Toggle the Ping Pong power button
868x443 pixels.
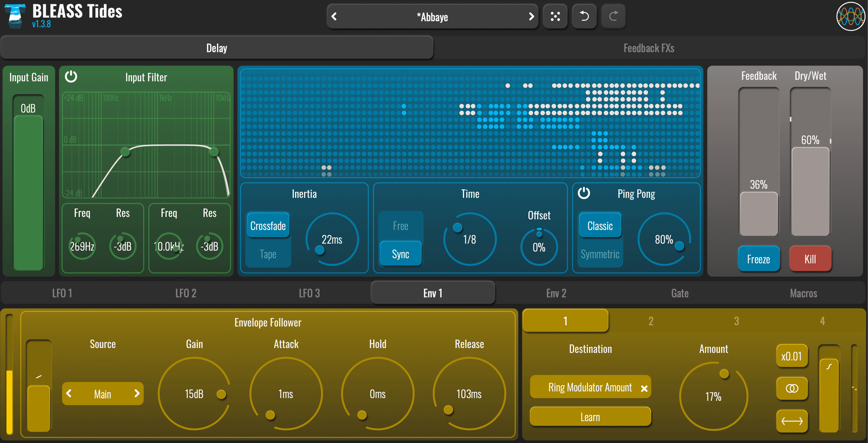tap(584, 193)
